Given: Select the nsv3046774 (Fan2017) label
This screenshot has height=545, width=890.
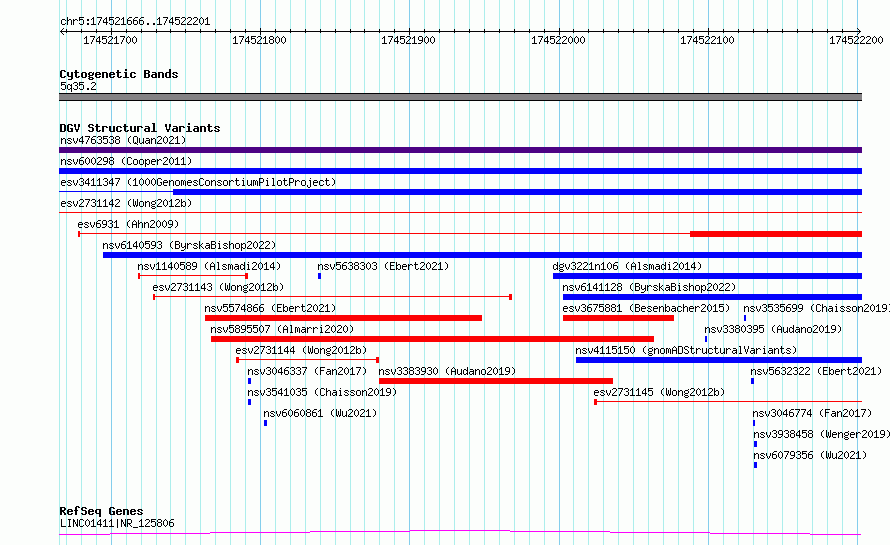Looking at the screenshot, I should [812, 413].
